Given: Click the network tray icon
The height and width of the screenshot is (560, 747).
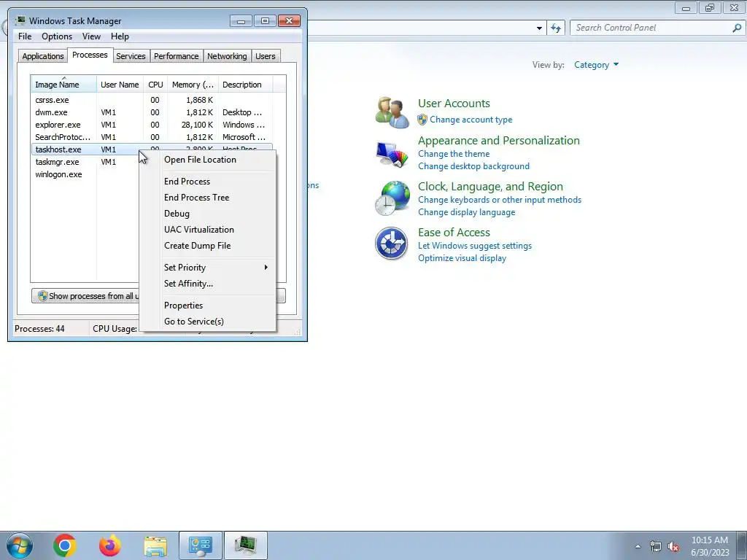Looking at the screenshot, I should (x=656, y=546).
